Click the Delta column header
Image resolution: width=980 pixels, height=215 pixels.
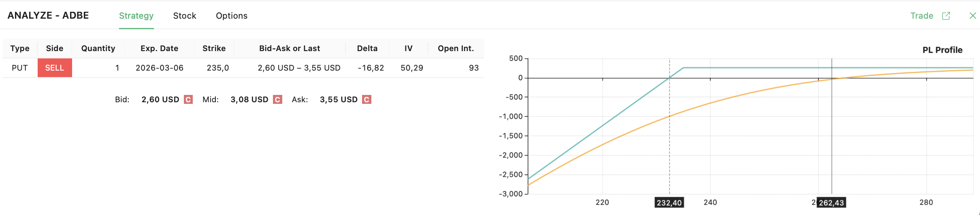367,49
